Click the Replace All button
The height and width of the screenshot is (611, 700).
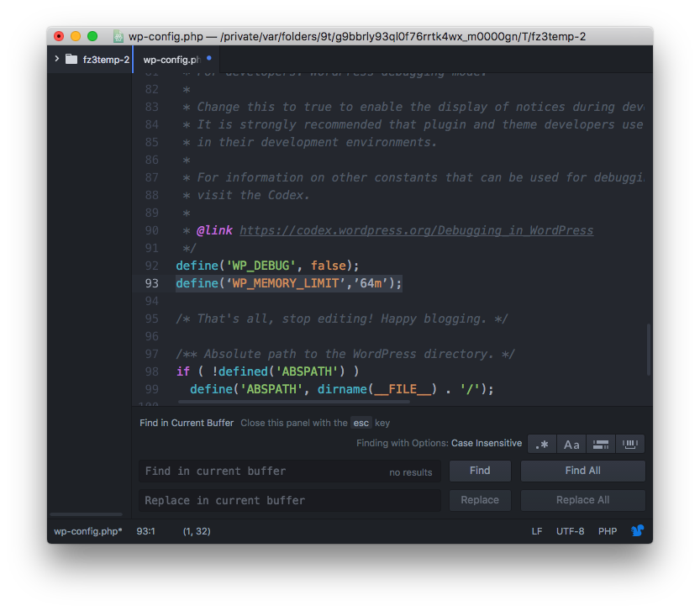[582, 500]
